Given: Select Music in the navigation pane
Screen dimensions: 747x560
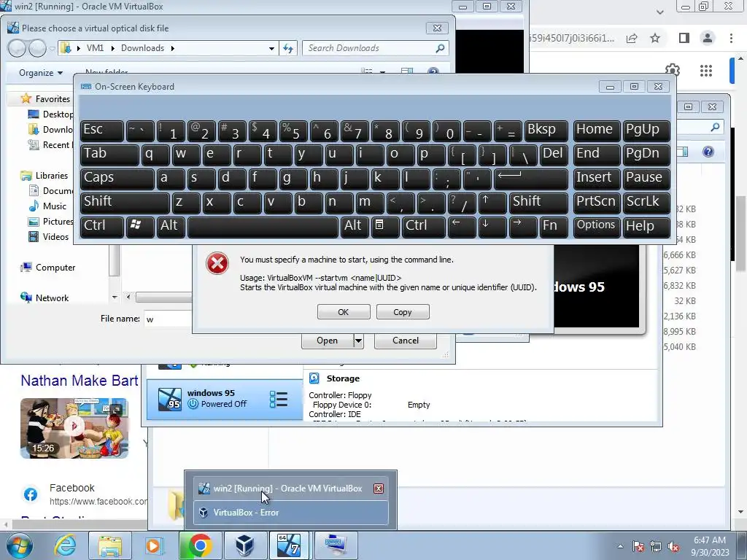Looking at the screenshot, I should [x=47, y=206].
